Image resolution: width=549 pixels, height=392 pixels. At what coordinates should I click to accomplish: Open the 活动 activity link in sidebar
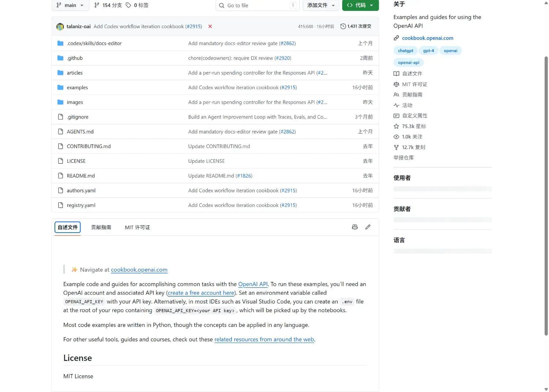tap(407, 105)
